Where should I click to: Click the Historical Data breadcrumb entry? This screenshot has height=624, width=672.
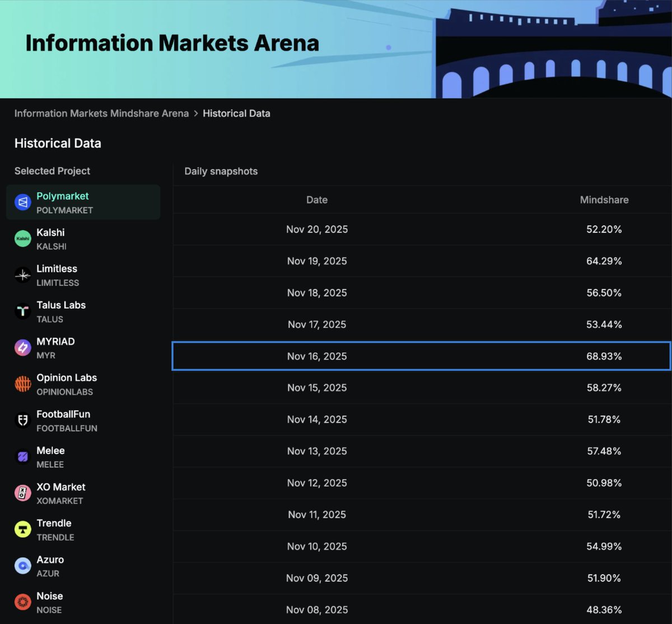click(x=236, y=113)
